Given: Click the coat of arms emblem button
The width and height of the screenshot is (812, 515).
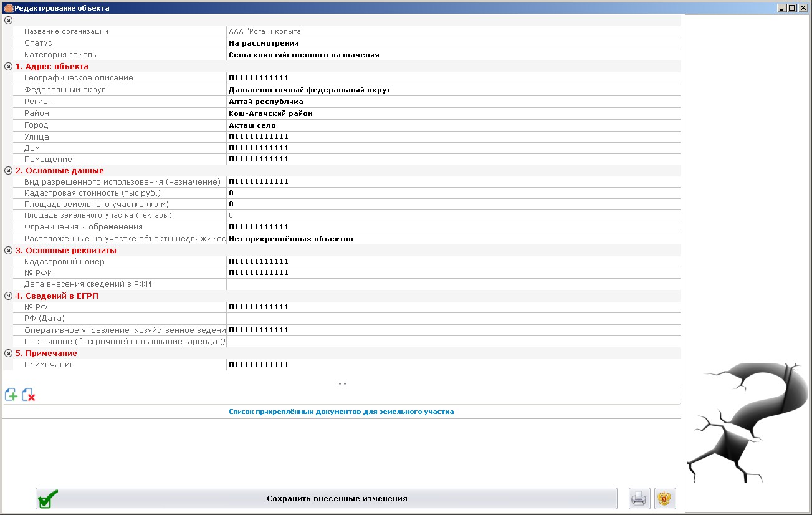Looking at the screenshot, I should 665,499.
